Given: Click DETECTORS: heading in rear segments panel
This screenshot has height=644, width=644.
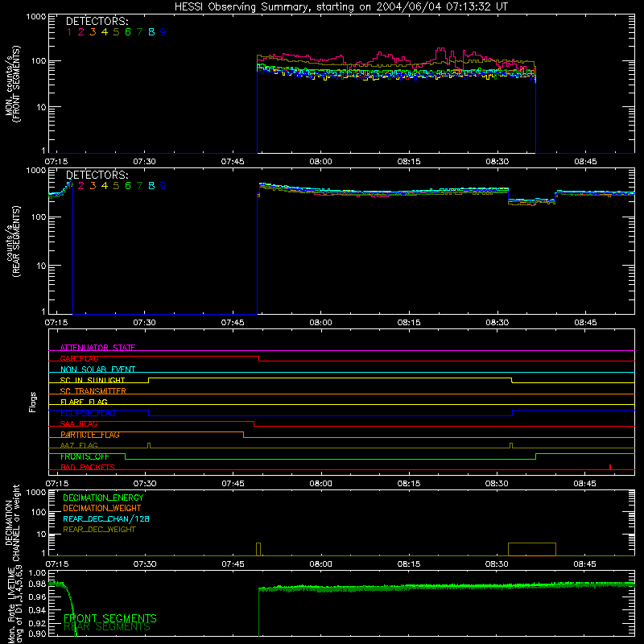Looking at the screenshot, I should click(97, 175).
